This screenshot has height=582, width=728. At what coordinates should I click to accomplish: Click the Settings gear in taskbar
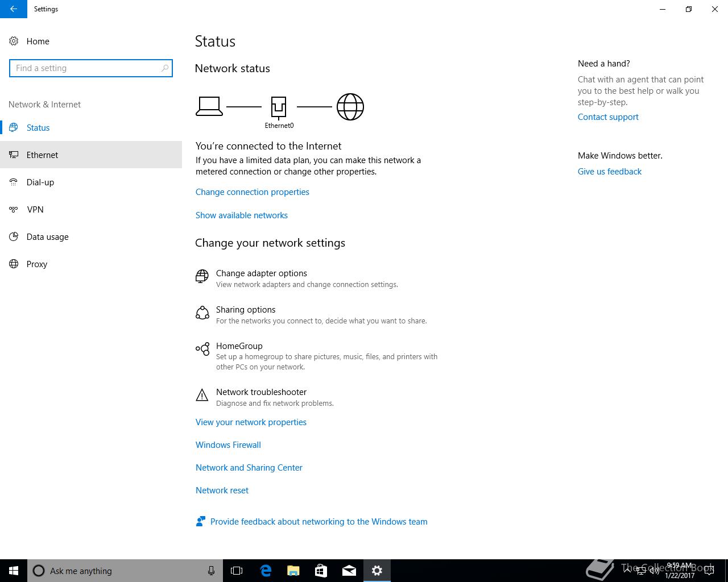[377, 571]
